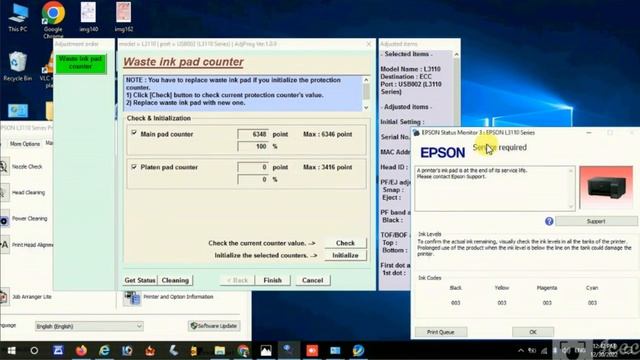This screenshot has height=360, width=640.
Task: Select the More Options tab
Action: 25,144
